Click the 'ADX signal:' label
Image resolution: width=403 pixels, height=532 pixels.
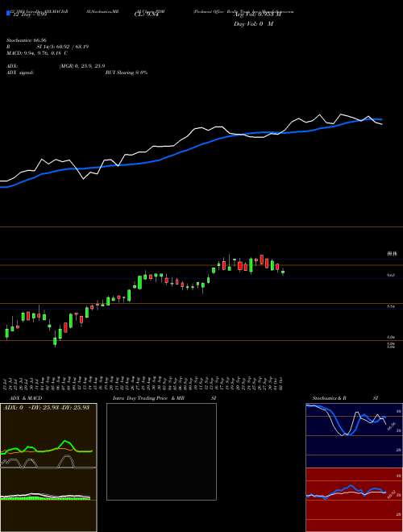[x=20, y=73]
